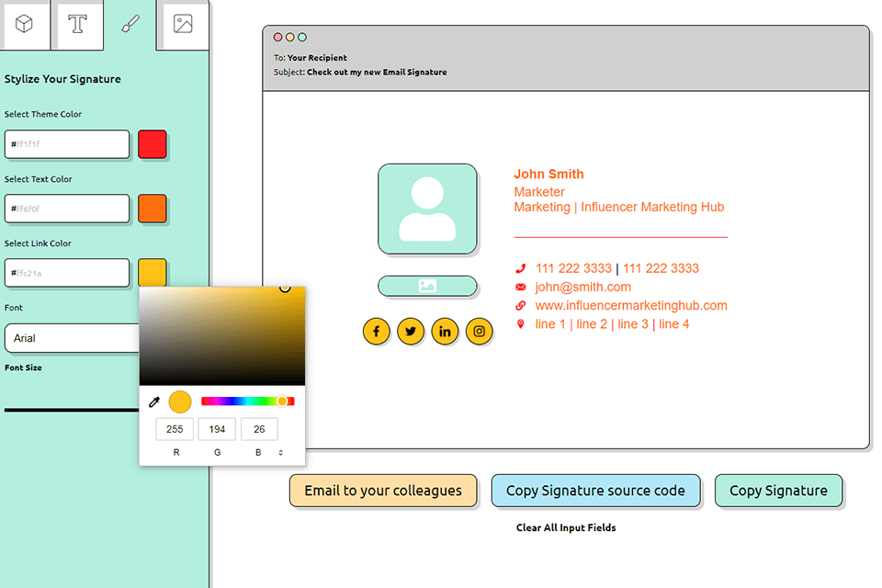882x588 pixels.
Task: Click the Subject line text
Action: click(x=360, y=72)
